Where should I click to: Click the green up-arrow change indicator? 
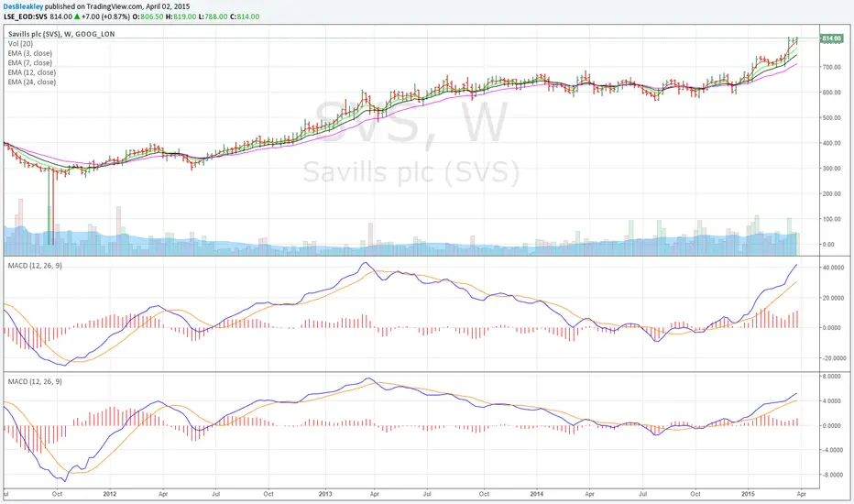(77, 16)
